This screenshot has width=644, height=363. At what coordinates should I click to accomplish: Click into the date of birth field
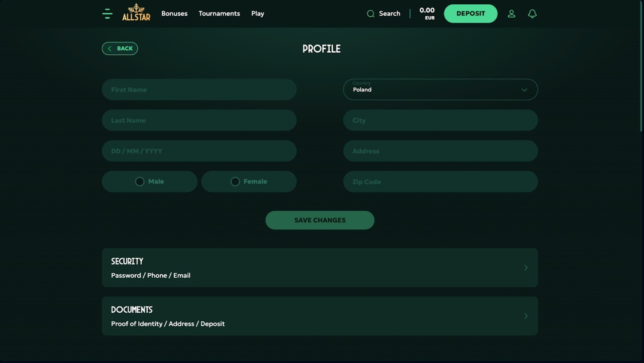tap(199, 151)
